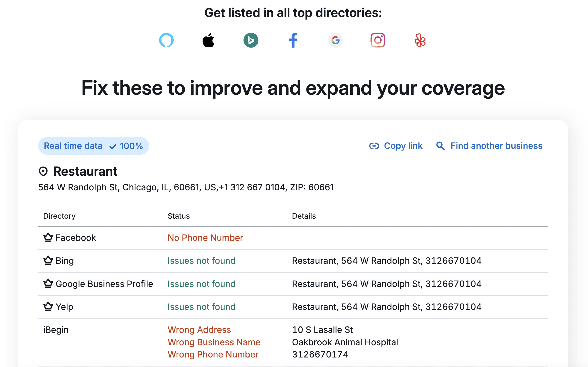Click the Apple directory icon
Viewport: 588px width, 367px height.
click(208, 40)
